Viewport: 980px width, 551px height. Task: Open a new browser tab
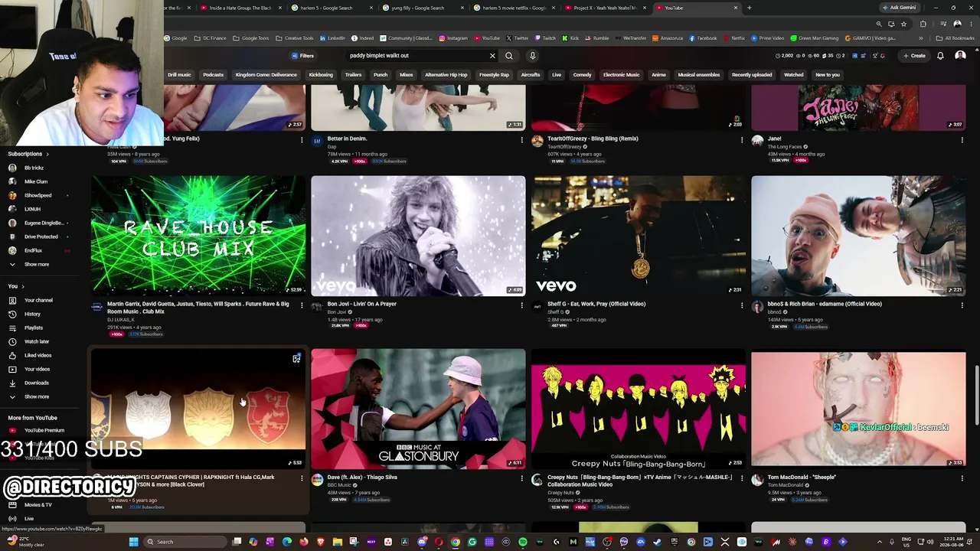(x=749, y=8)
